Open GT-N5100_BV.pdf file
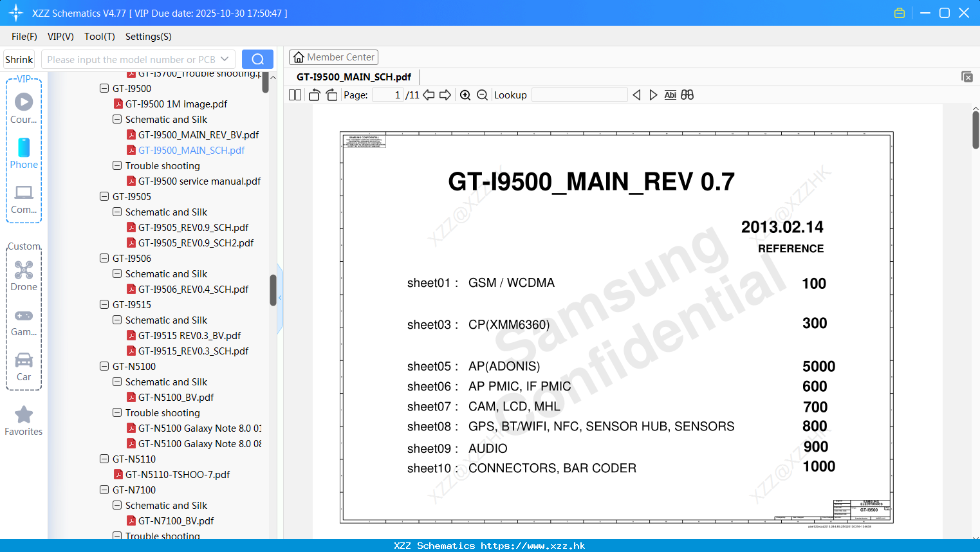980x552 pixels. 176,397
